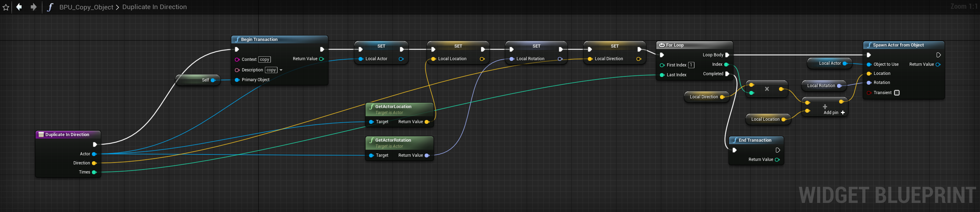
Task: Click Spawn Actor output exec pin
Action: click(x=938, y=55)
